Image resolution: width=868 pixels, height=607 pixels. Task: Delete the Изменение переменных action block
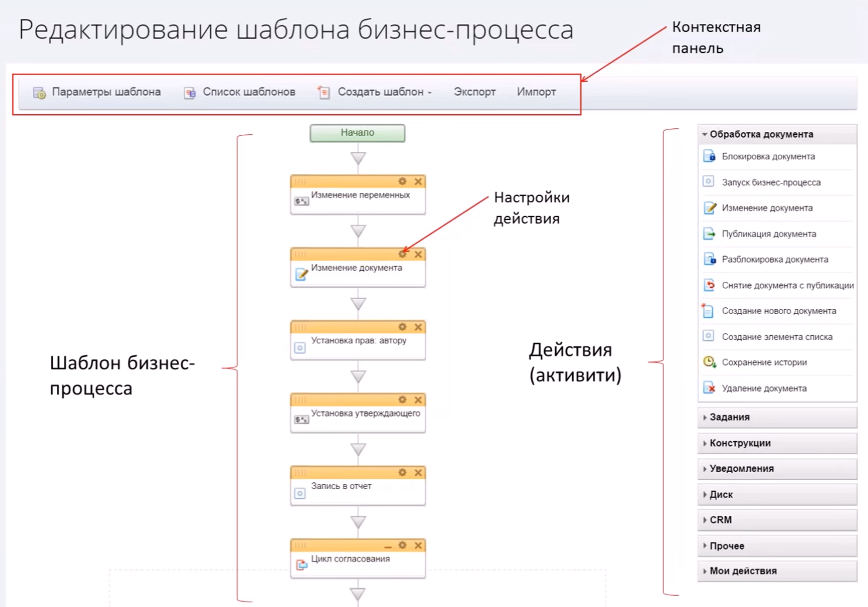coord(418,182)
